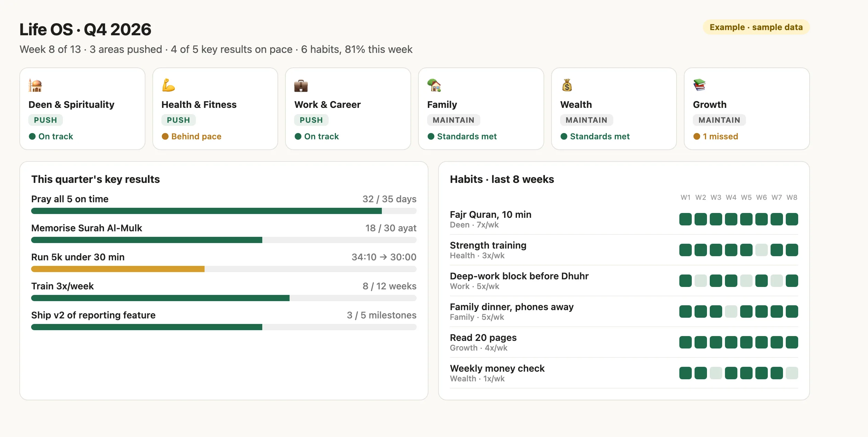Image resolution: width=868 pixels, height=437 pixels.
Task: Click 'This quarter's key results' heading
Action: [x=96, y=179]
